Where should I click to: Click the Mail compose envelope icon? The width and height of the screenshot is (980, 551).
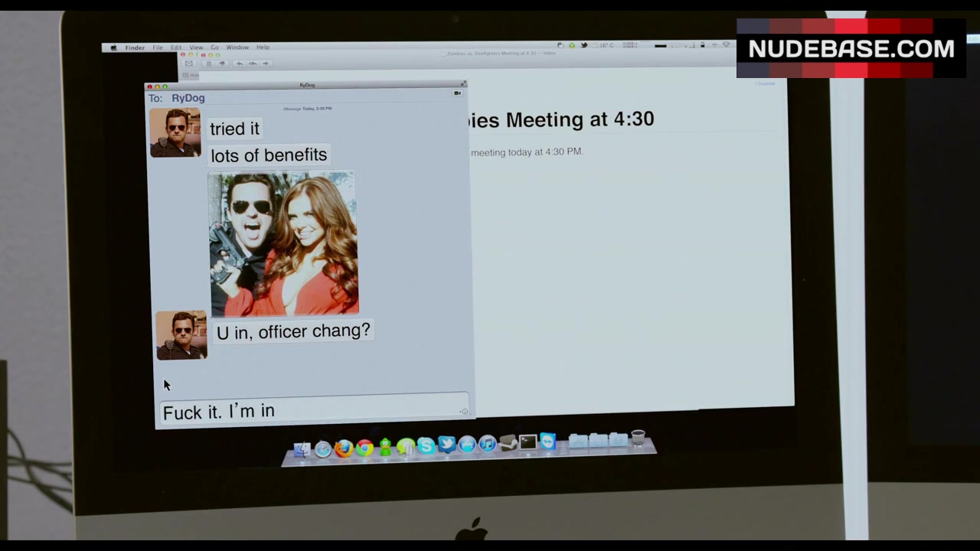(x=188, y=64)
